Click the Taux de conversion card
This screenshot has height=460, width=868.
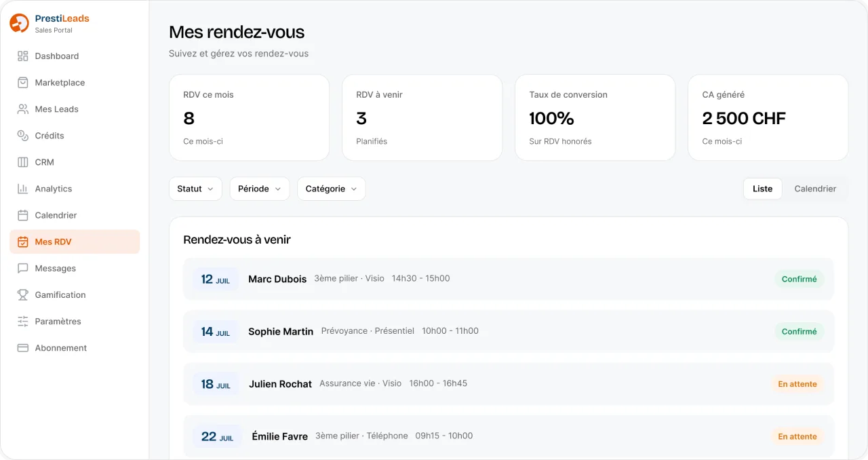point(595,117)
